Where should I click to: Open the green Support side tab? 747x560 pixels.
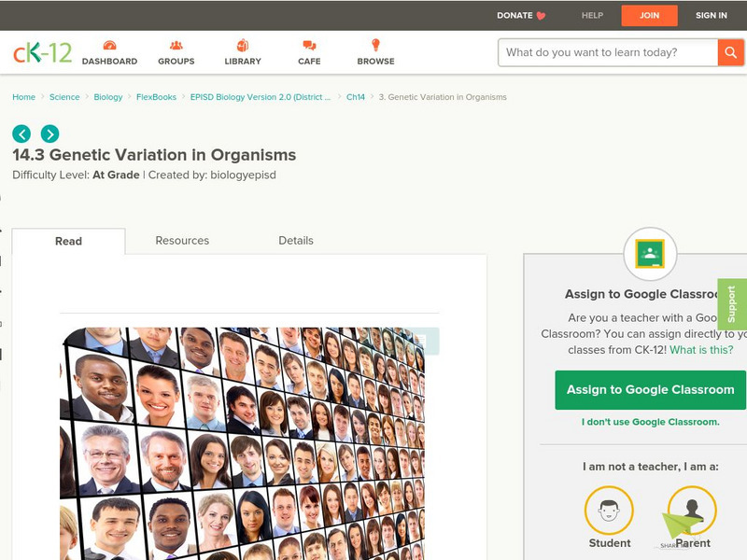click(x=732, y=304)
